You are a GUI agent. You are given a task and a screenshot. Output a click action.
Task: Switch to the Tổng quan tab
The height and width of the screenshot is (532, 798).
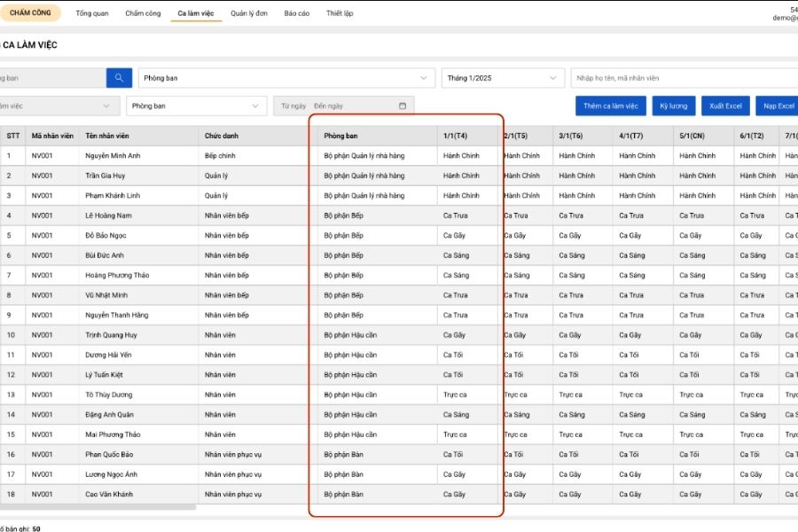coord(92,13)
